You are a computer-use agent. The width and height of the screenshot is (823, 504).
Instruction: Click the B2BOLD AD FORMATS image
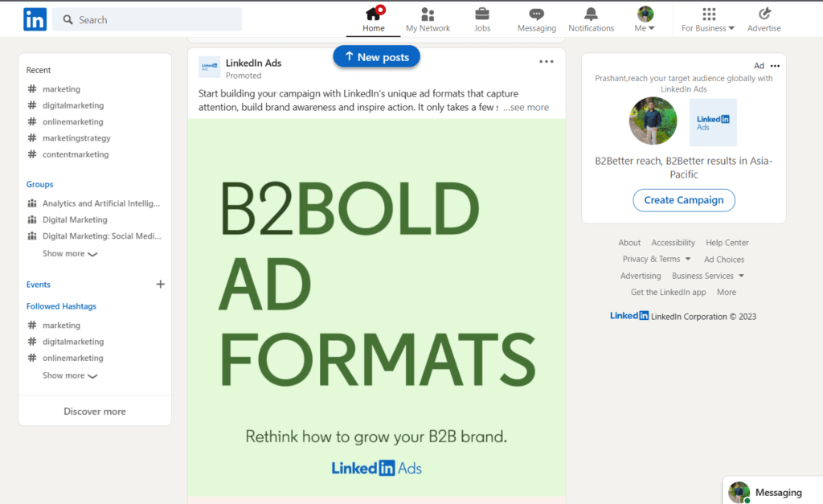click(x=376, y=307)
